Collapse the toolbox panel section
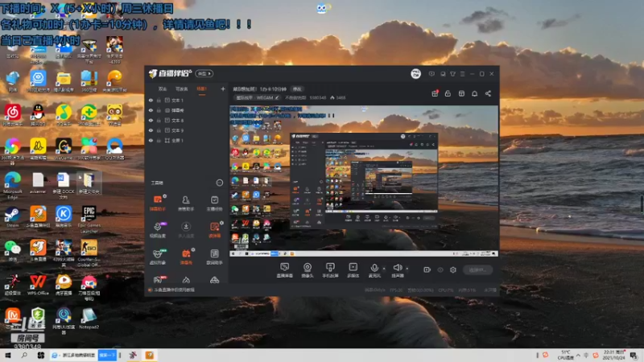Viewport: 644px width, 362px height. point(219,183)
